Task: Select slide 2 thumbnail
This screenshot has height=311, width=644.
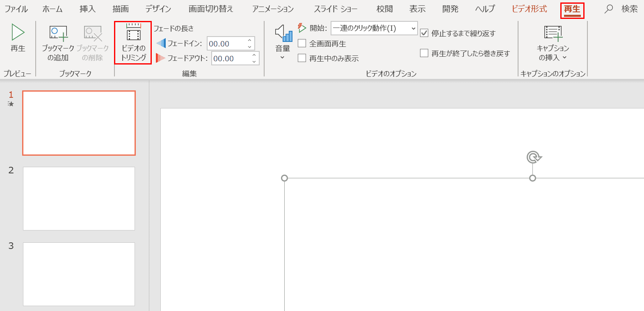Action: click(79, 198)
